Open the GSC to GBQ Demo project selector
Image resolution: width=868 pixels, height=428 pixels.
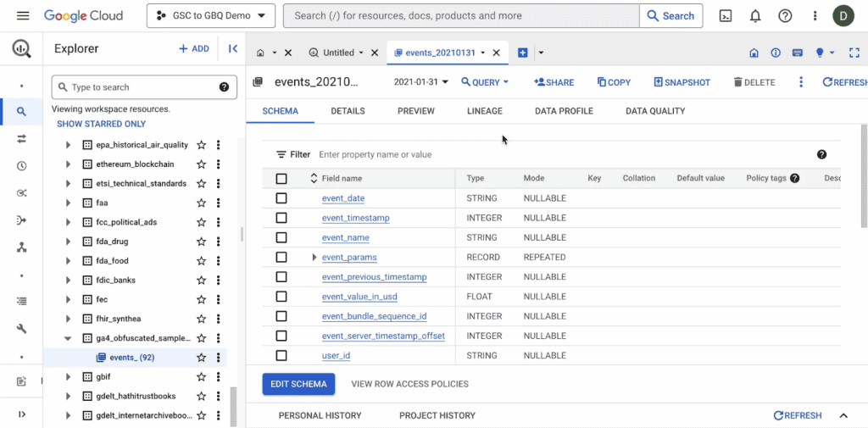pos(211,15)
